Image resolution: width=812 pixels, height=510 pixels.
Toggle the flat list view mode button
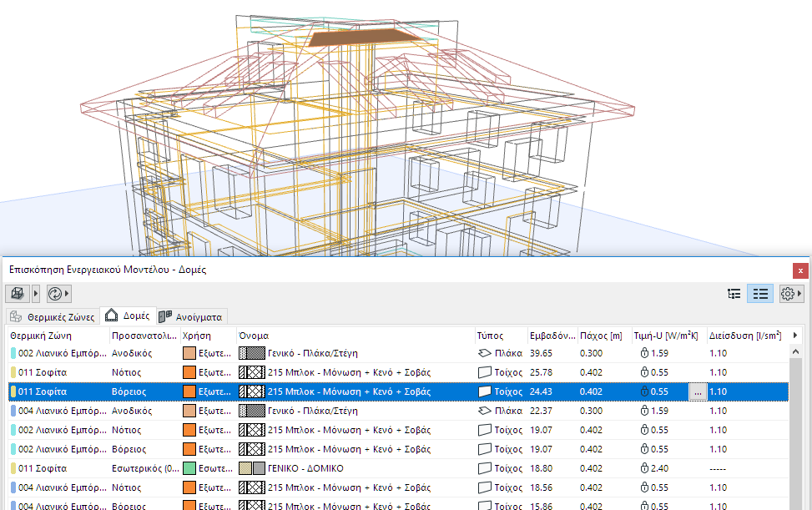759,294
